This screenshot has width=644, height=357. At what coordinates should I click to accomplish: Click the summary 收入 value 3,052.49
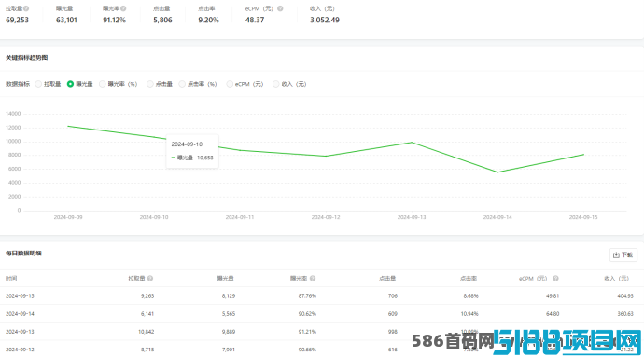click(x=325, y=20)
